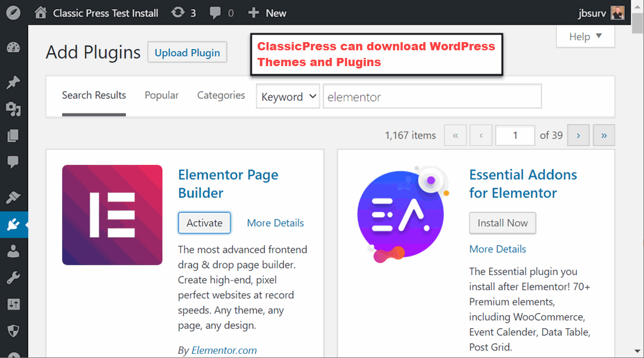Switch to the Search Results tab
This screenshot has width=644, height=358.
point(94,95)
